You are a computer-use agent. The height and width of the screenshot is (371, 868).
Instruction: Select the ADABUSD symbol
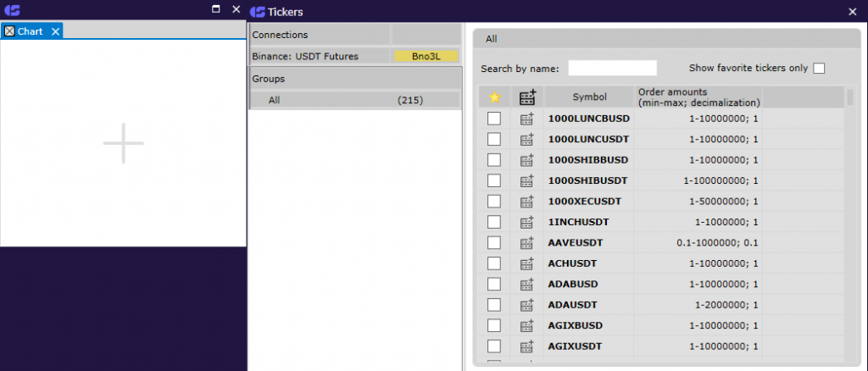tap(573, 285)
